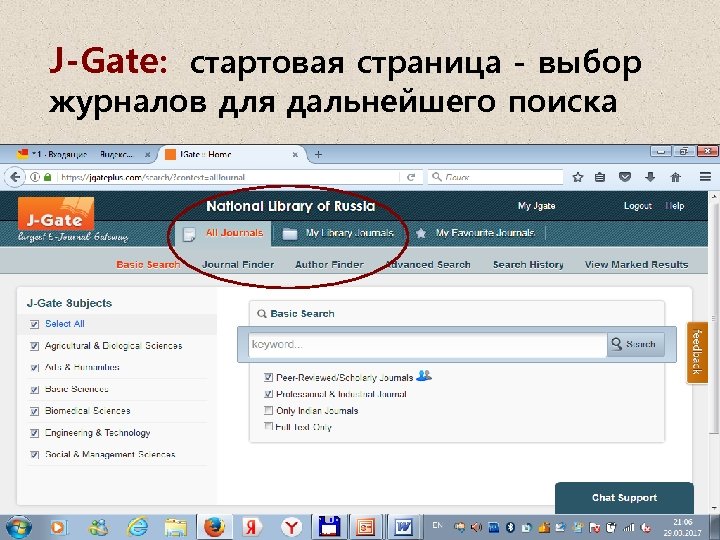Screen dimensions: 720x540
Task: Open Word from the taskbar
Action: (403, 527)
